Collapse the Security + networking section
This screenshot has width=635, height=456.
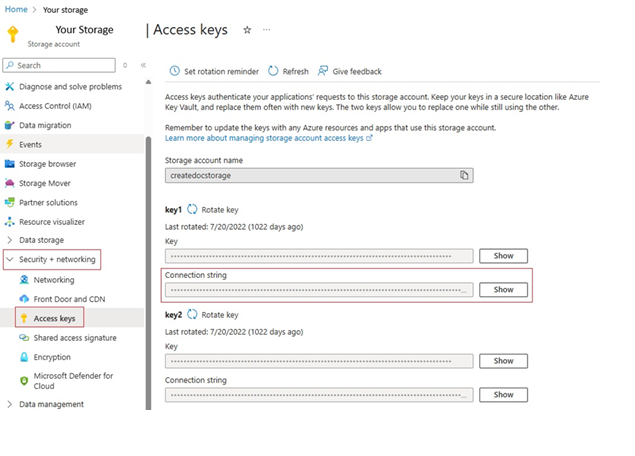(x=10, y=259)
